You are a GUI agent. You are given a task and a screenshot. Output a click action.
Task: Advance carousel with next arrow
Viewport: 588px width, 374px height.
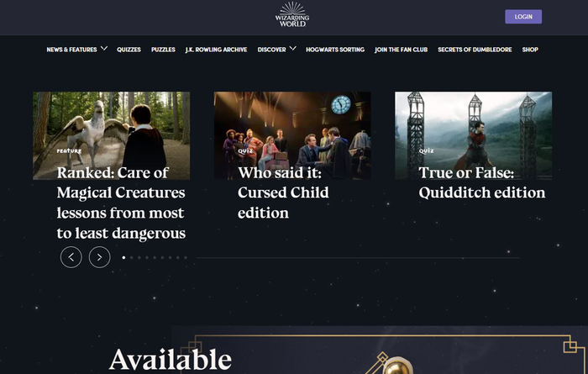[100, 257]
